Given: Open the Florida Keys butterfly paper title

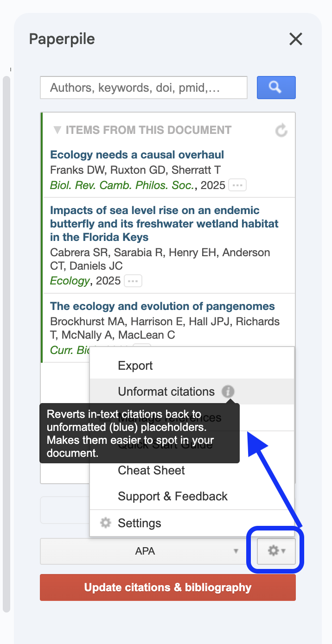Looking at the screenshot, I should pyautogui.click(x=164, y=224).
